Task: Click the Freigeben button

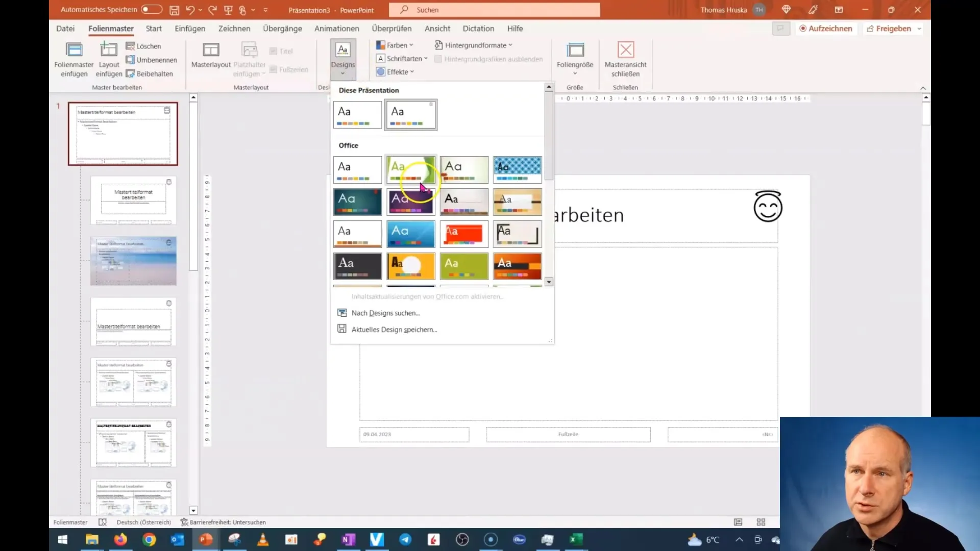Action: coord(889,29)
